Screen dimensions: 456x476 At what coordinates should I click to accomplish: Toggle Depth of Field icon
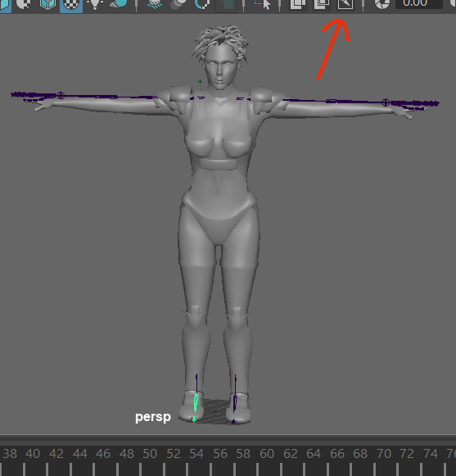(226, 5)
